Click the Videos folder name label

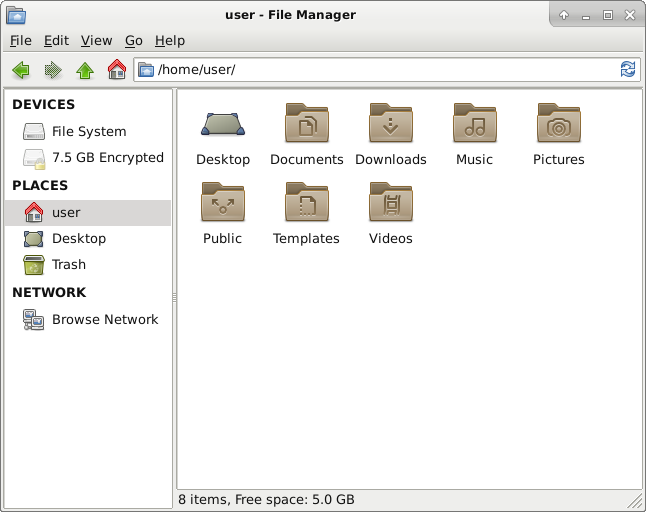coord(391,238)
